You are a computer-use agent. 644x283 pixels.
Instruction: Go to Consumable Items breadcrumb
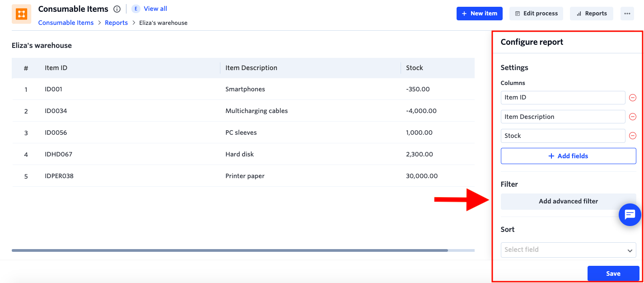(x=66, y=23)
